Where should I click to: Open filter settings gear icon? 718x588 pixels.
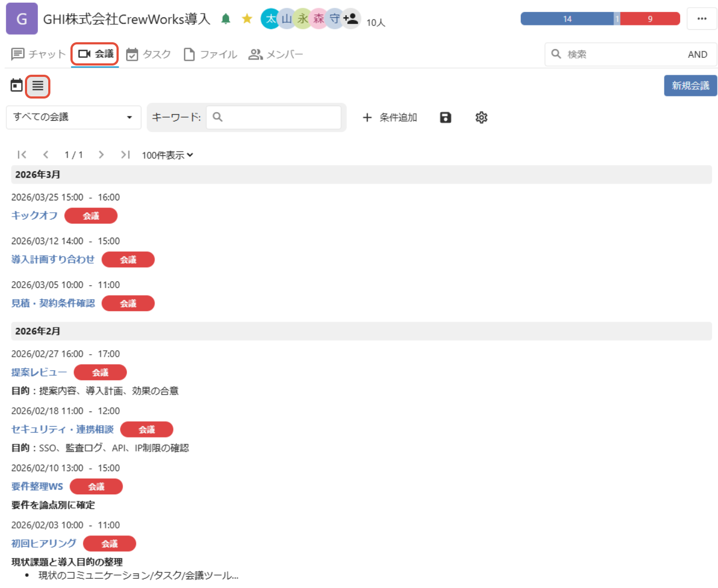(x=481, y=117)
